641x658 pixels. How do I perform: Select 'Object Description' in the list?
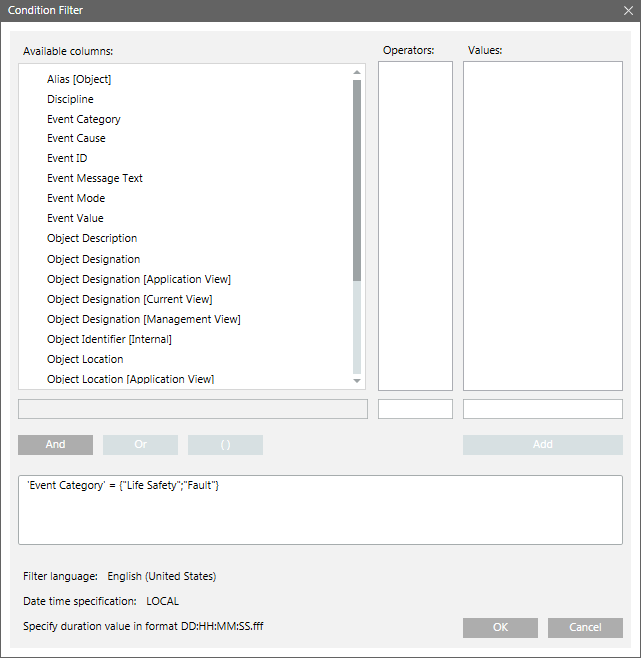click(x=92, y=238)
